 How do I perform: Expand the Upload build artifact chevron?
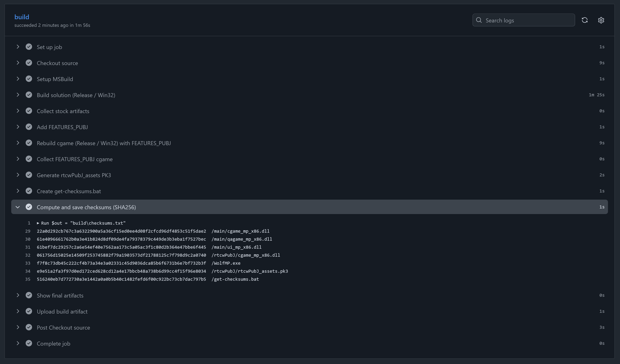[18, 311]
